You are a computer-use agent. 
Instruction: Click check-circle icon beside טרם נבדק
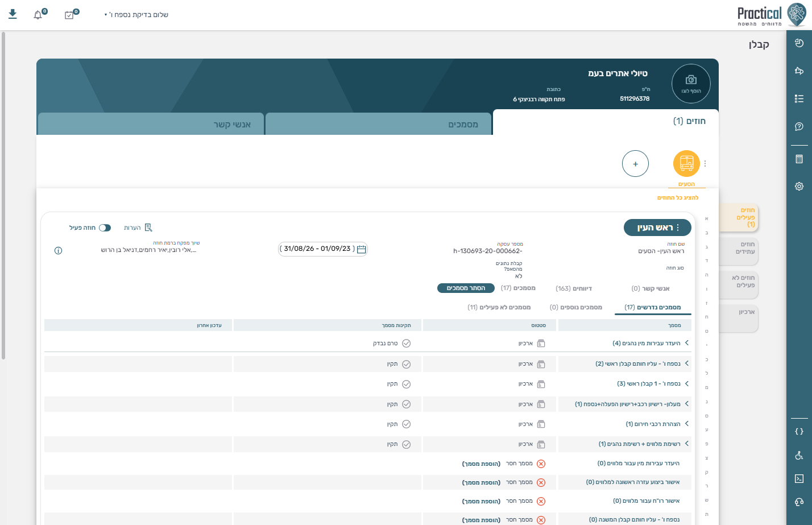[x=406, y=344]
